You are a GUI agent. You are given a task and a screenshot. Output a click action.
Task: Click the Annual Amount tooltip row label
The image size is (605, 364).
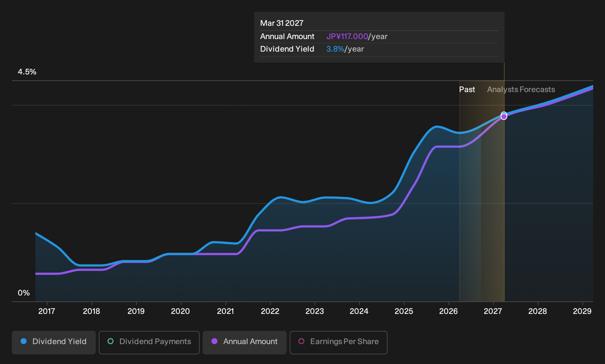[x=287, y=36]
